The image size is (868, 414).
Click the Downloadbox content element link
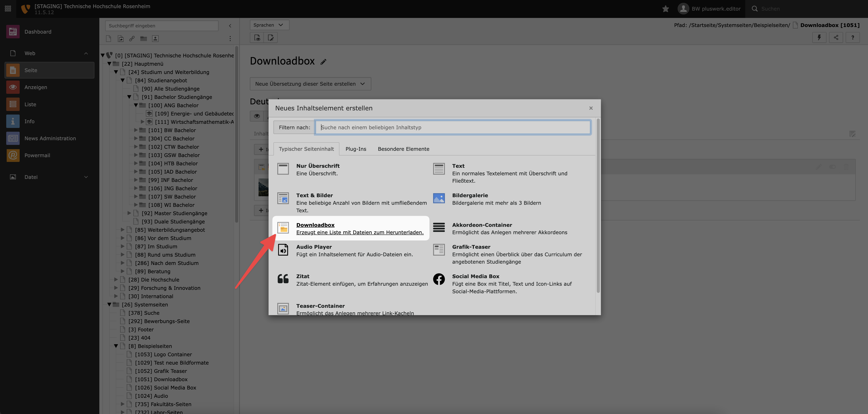click(315, 225)
